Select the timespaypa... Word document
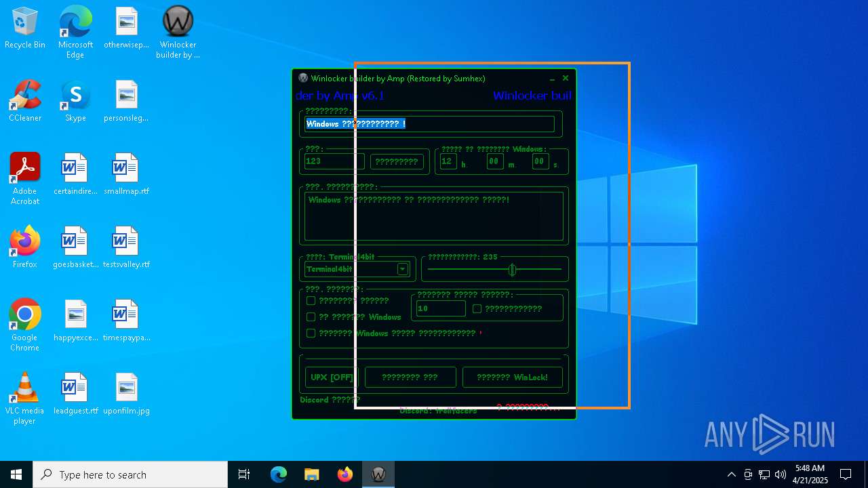The image size is (868, 488). click(x=126, y=321)
